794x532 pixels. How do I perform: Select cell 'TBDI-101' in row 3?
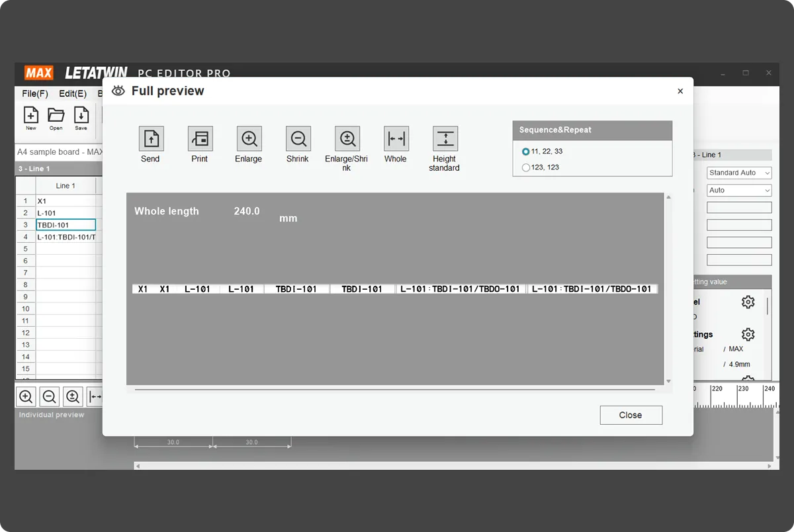[x=66, y=225]
